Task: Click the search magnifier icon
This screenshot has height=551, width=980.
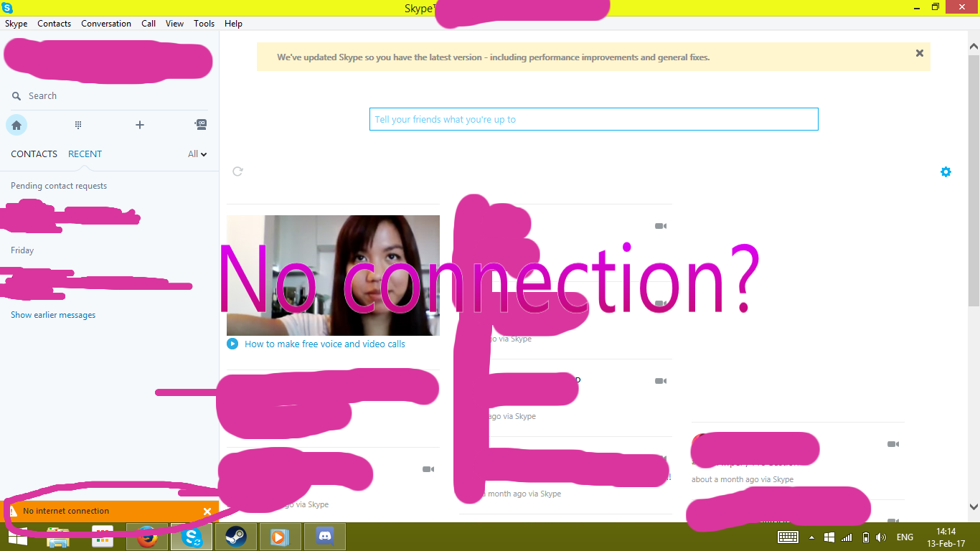Action: (x=17, y=96)
